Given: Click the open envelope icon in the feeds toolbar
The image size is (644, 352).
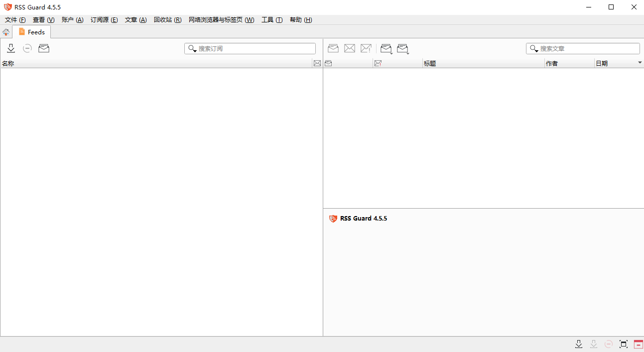Looking at the screenshot, I should point(44,48).
